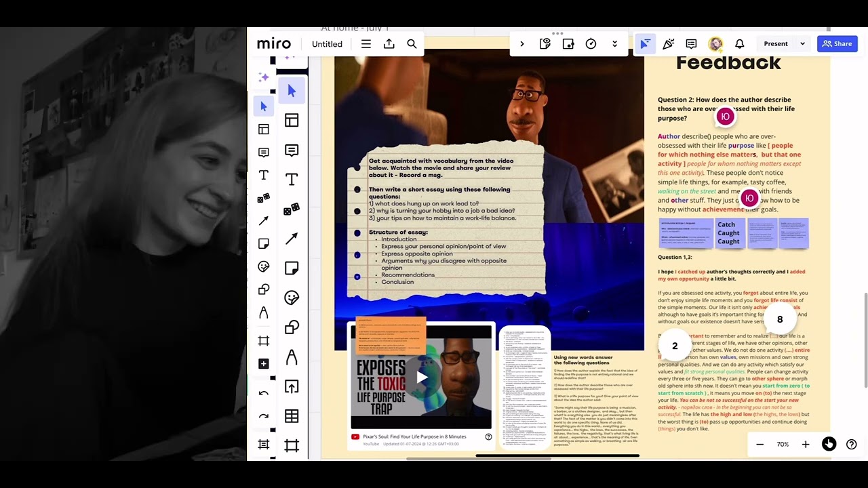Select the cursor tool in left toolbar

coord(264,106)
